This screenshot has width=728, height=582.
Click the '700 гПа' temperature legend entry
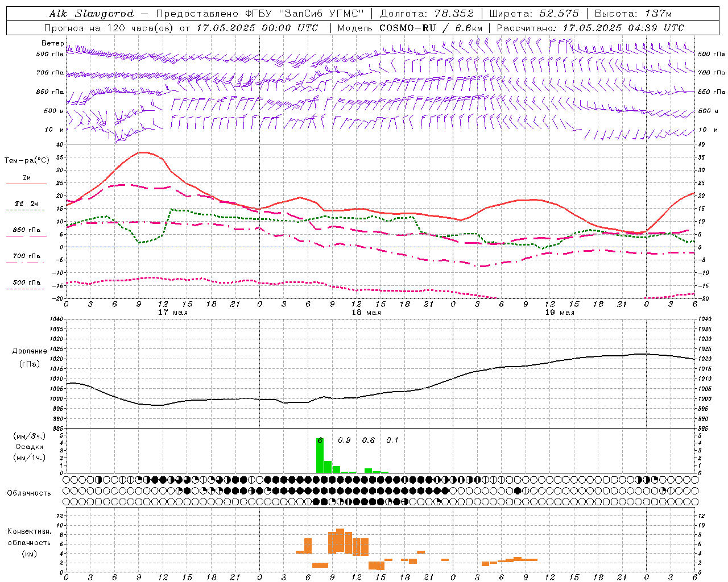point(27,256)
